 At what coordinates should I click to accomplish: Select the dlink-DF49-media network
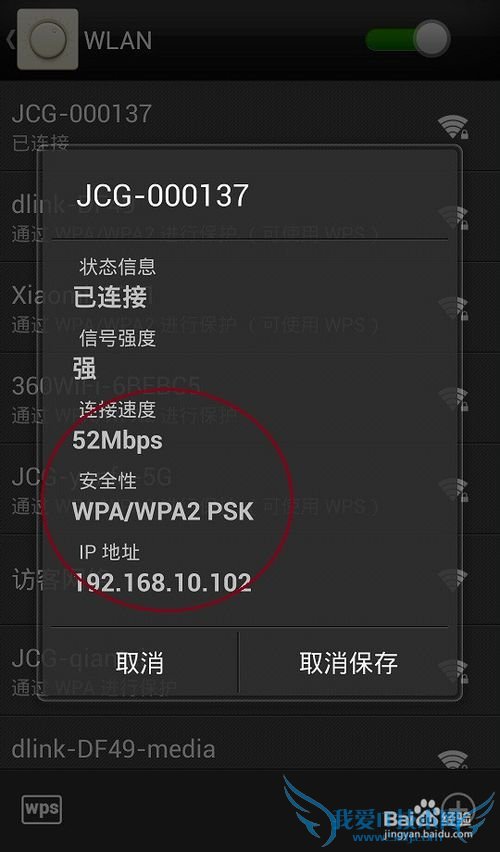click(250, 750)
